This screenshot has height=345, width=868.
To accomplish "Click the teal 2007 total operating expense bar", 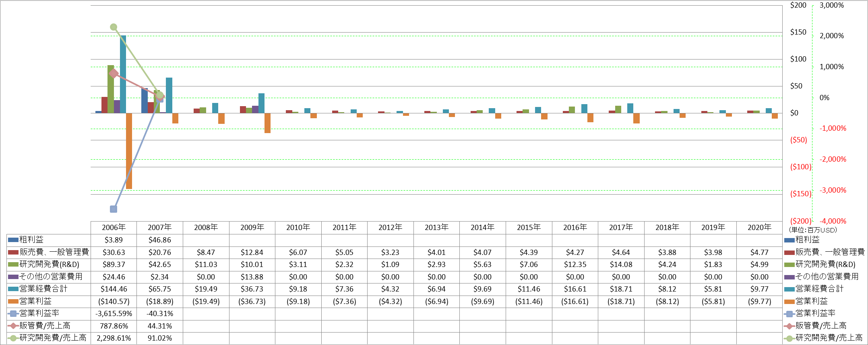I will [169, 95].
